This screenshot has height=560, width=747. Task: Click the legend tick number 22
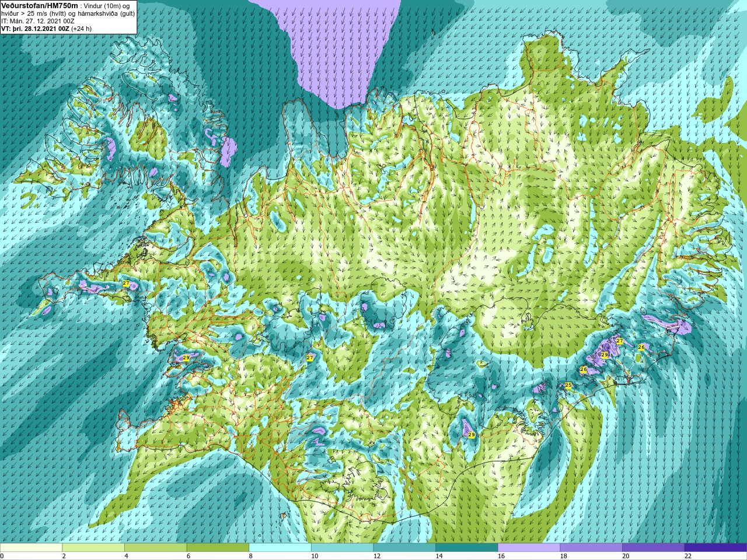688,556
